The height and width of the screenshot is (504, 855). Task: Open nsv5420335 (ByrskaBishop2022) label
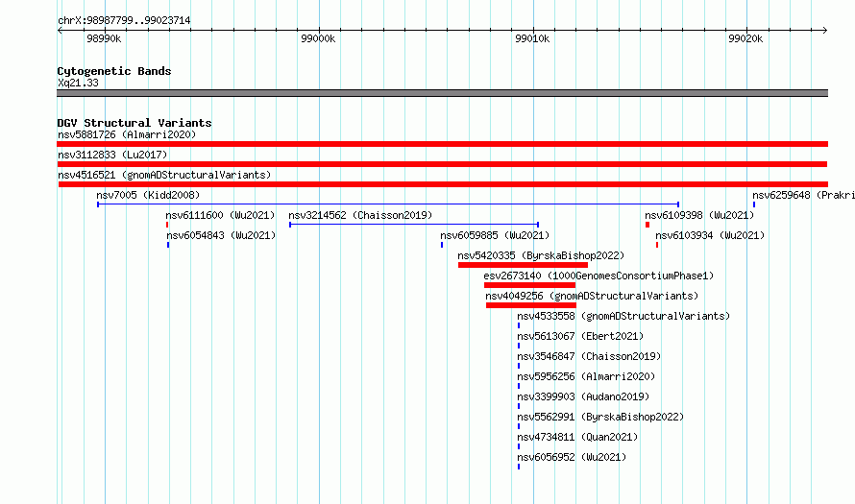point(541,255)
